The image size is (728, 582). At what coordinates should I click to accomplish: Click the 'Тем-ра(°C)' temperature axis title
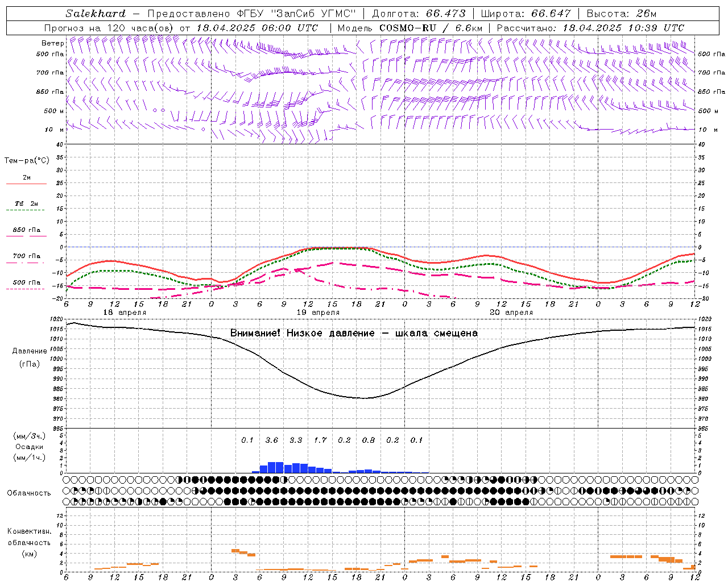[27, 161]
